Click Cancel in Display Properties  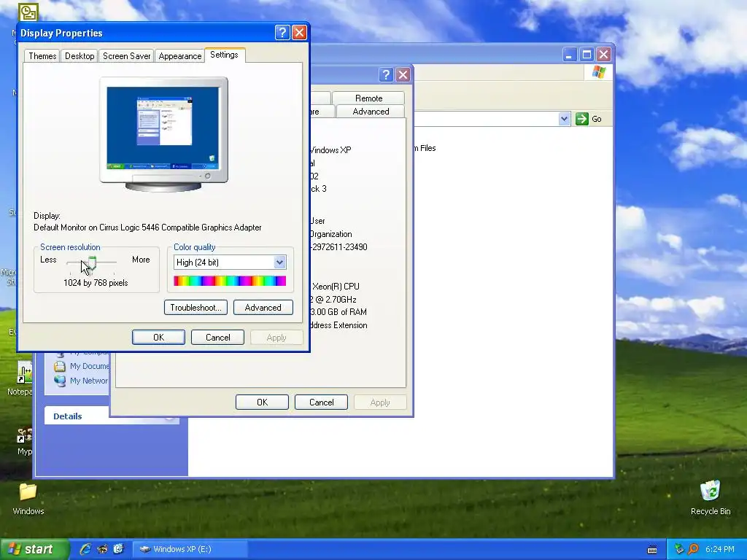pos(217,337)
